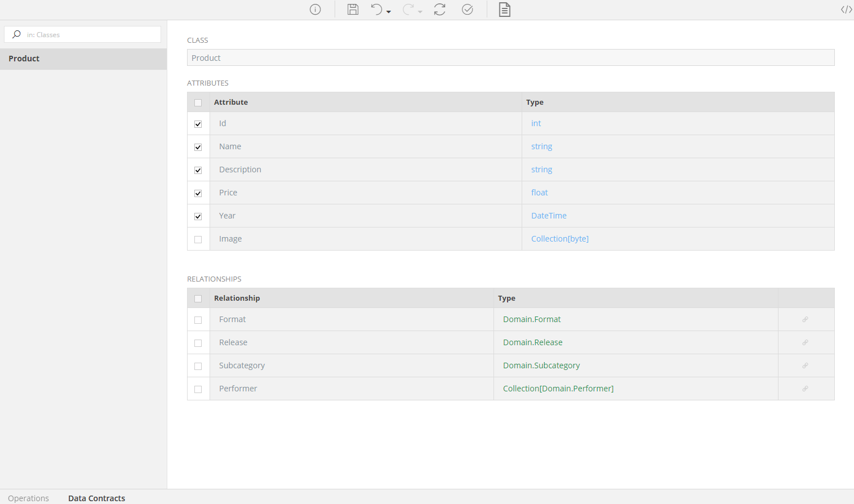854x504 pixels.
Task: Click the validate checkmark circle icon
Action: click(468, 10)
